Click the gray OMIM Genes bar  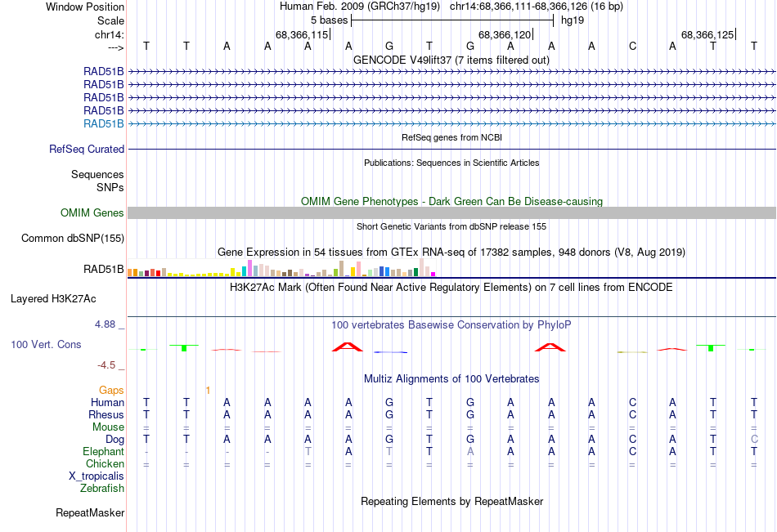pos(451,213)
